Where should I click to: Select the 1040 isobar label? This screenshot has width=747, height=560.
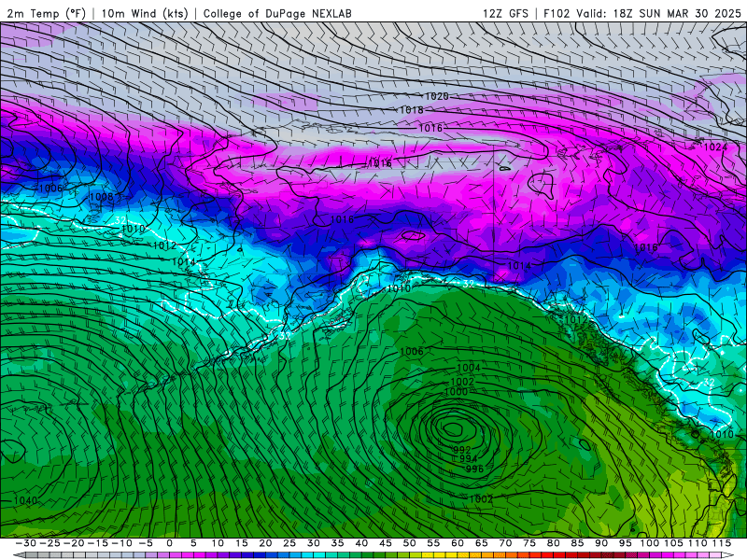(26, 500)
